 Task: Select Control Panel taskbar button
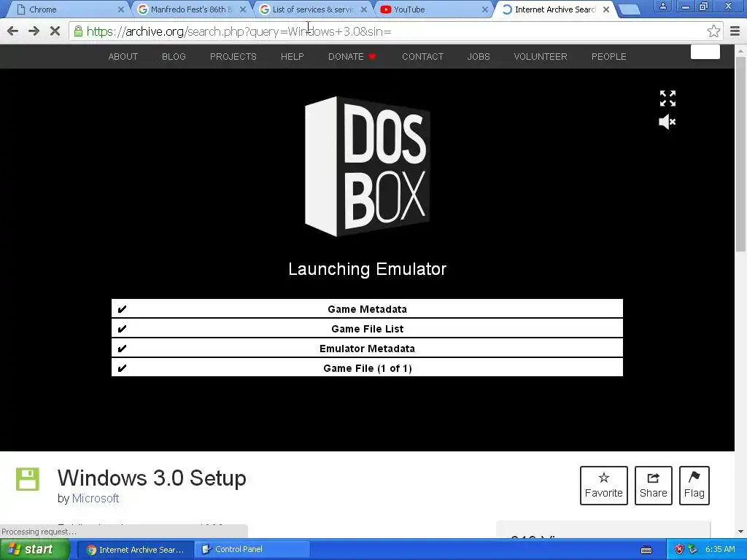[252, 550]
